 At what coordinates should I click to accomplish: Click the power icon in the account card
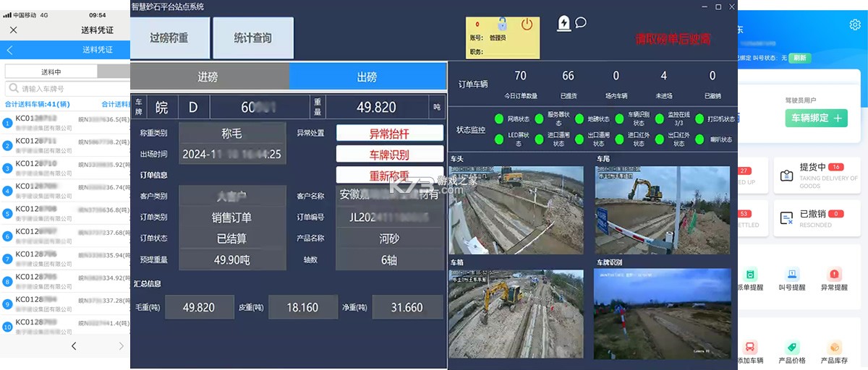pyautogui.click(x=527, y=24)
